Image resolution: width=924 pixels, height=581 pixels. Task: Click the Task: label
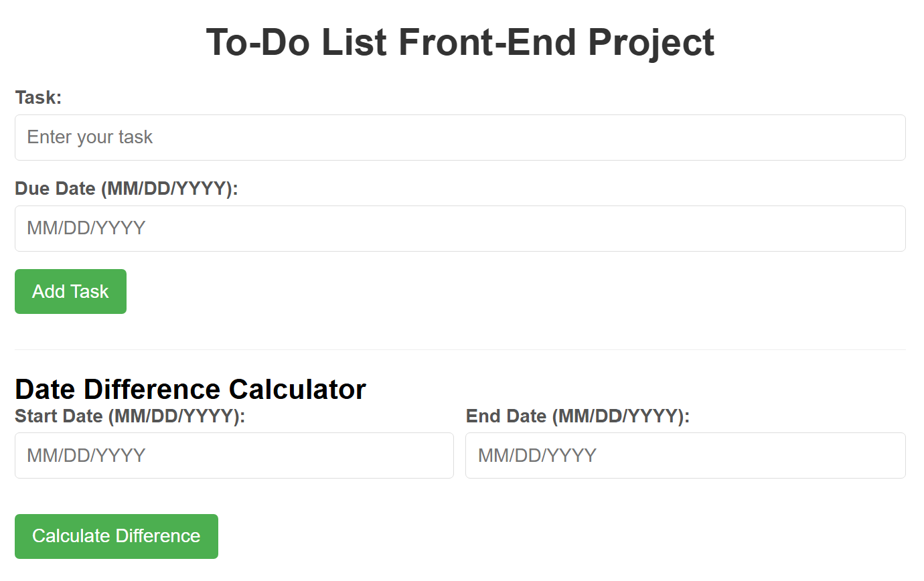tap(38, 97)
